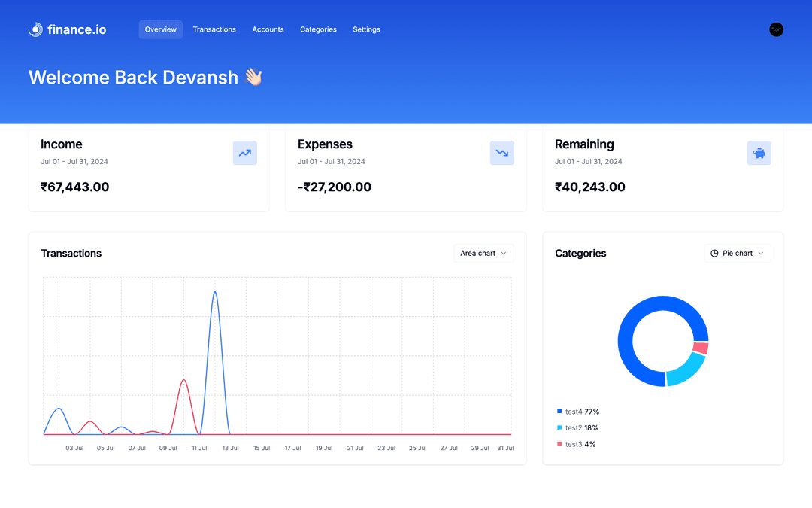Click the pink test3 slice of the donut
The height and width of the screenshot is (508, 812).
pyautogui.click(x=701, y=349)
